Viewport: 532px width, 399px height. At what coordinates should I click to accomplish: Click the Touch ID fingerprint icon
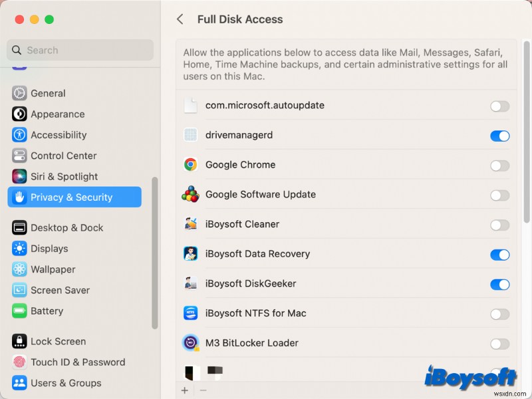[19, 362]
